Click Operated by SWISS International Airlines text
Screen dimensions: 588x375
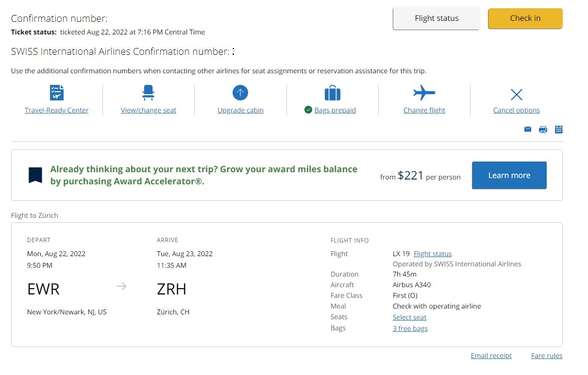(x=457, y=264)
